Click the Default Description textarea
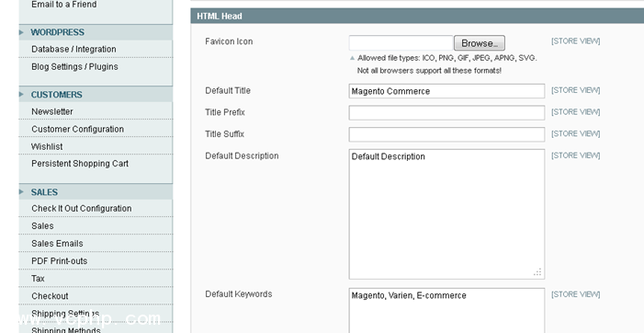The image size is (644, 333). 446,214
